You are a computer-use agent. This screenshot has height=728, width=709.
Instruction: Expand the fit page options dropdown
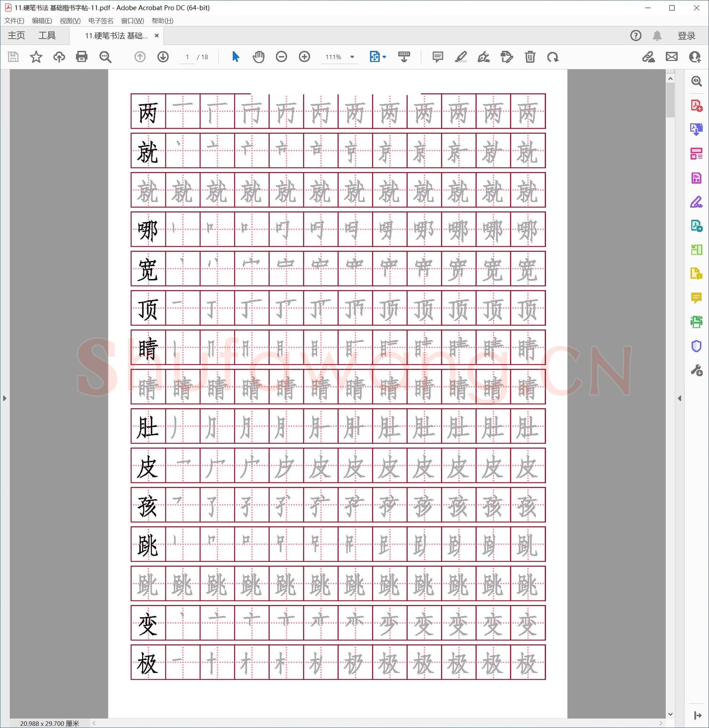(385, 57)
